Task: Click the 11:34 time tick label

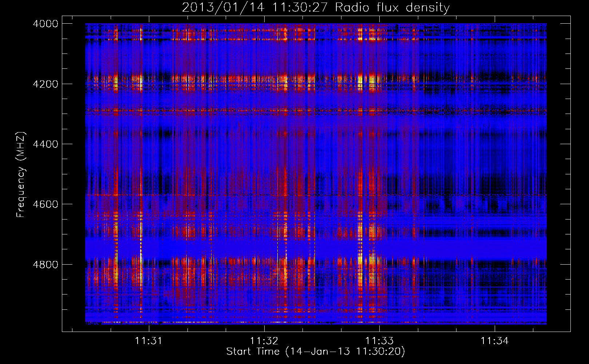Action: [494, 341]
